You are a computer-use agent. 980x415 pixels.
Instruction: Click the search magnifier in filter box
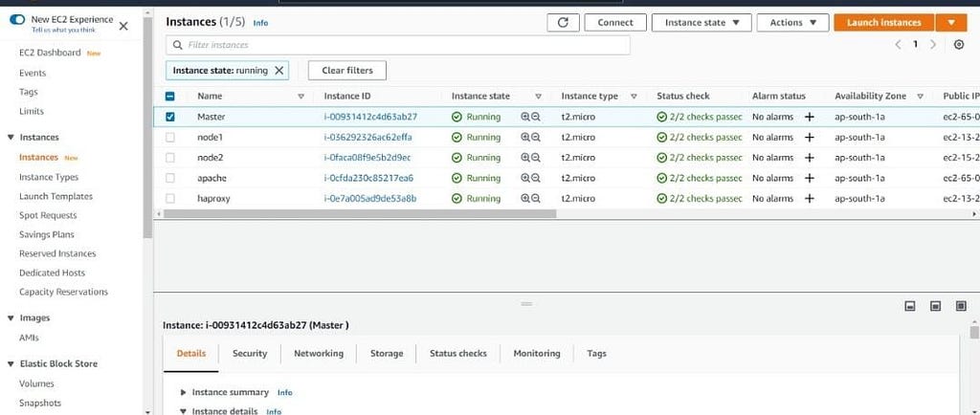pos(177,45)
